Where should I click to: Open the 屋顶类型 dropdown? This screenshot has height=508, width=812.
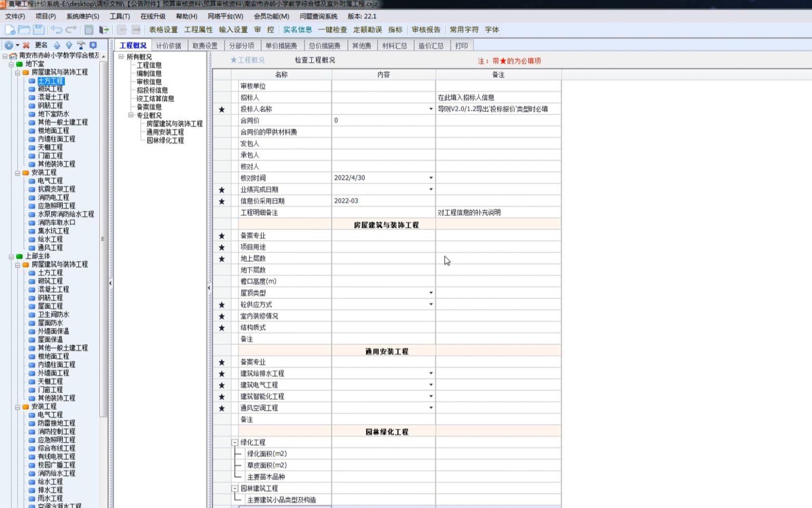pyautogui.click(x=431, y=293)
